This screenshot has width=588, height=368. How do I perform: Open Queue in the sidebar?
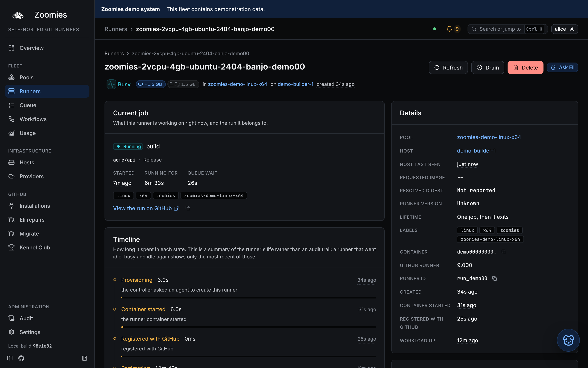[x=47, y=105]
